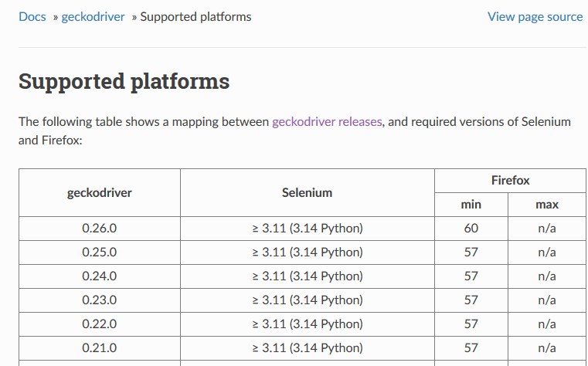
Task: Click the 0.23.0 geckodriver version cell
Action: click(x=100, y=300)
